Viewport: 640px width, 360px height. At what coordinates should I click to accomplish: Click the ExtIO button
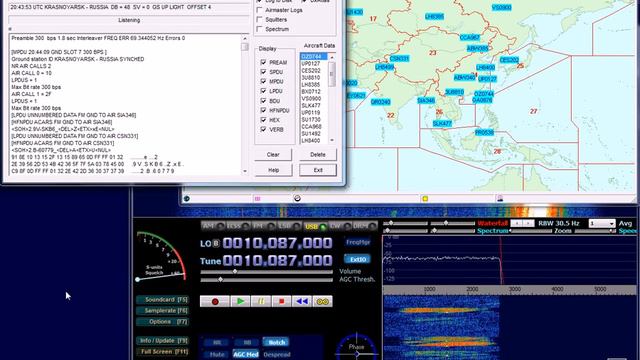coord(358,259)
